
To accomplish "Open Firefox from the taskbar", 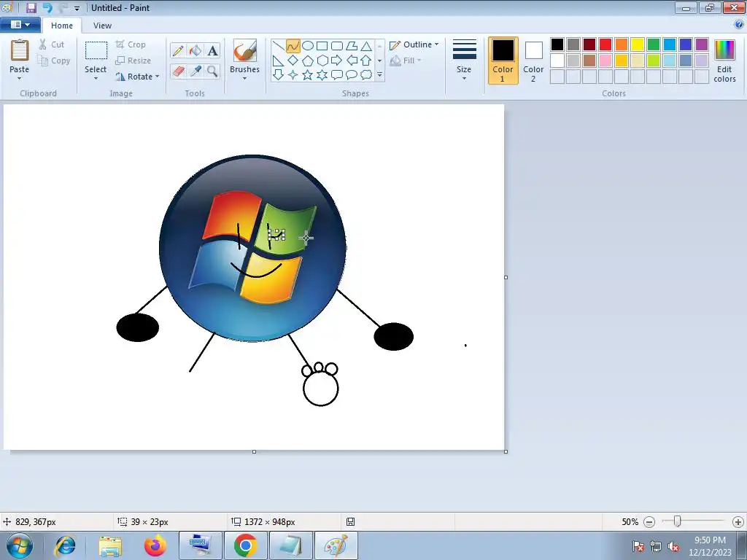I will click(x=155, y=545).
